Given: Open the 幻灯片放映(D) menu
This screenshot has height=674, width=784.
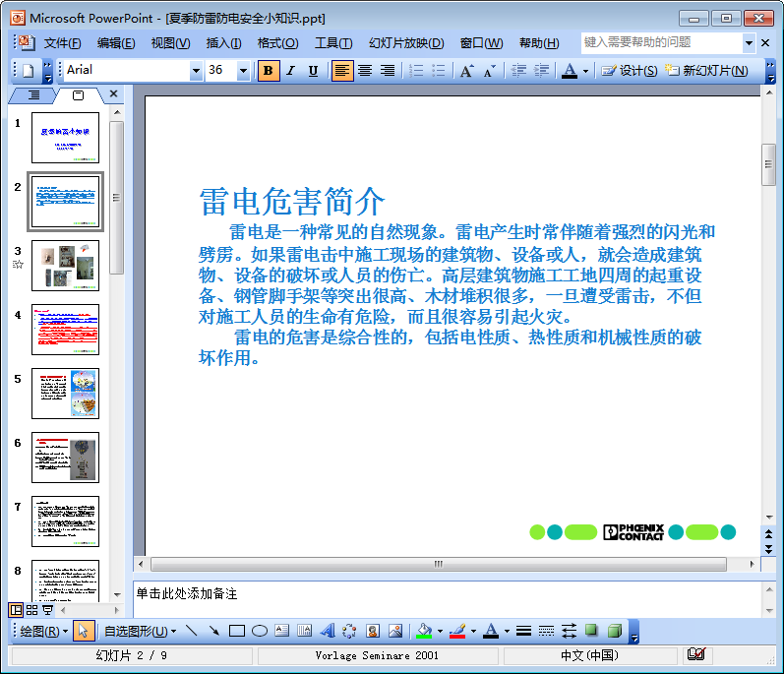Looking at the screenshot, I should tap(406, 43).
